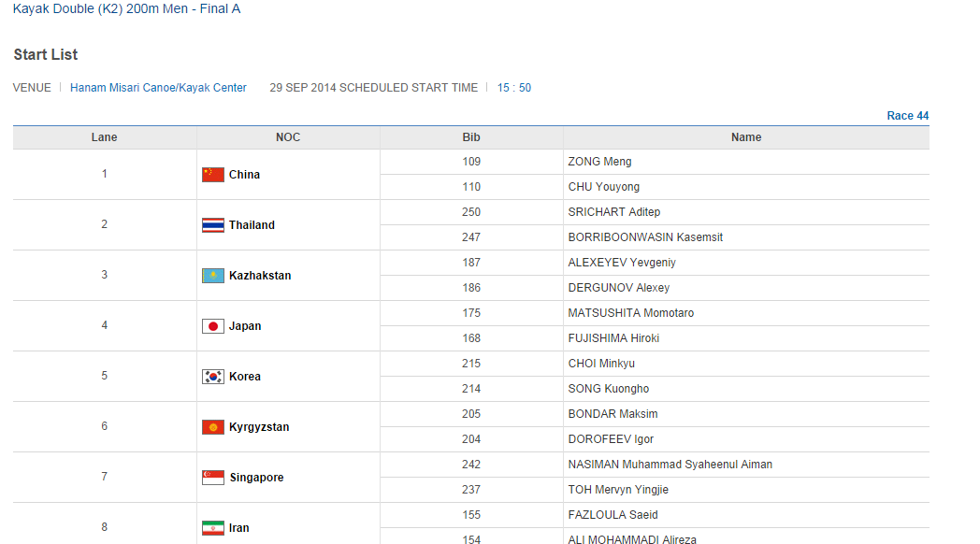980x544 pixels.
Task: Click the scheduled start time 15 : 50
Action: click(x=514, y=88)
